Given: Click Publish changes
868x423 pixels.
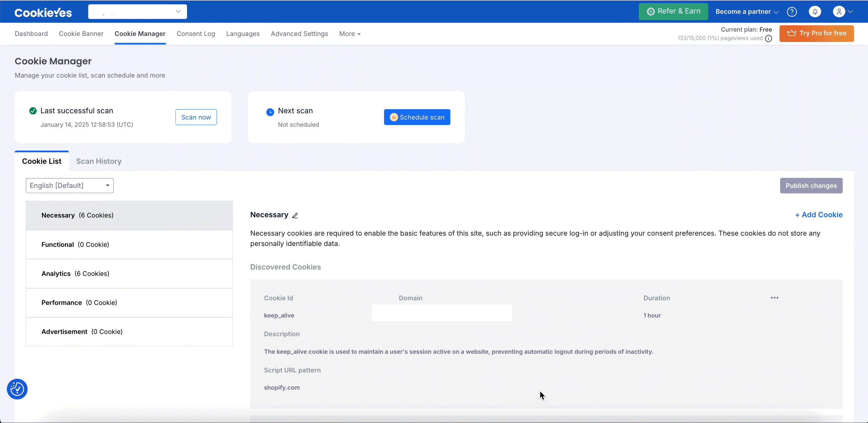Looking at the screenshot, I should point(811,186).
